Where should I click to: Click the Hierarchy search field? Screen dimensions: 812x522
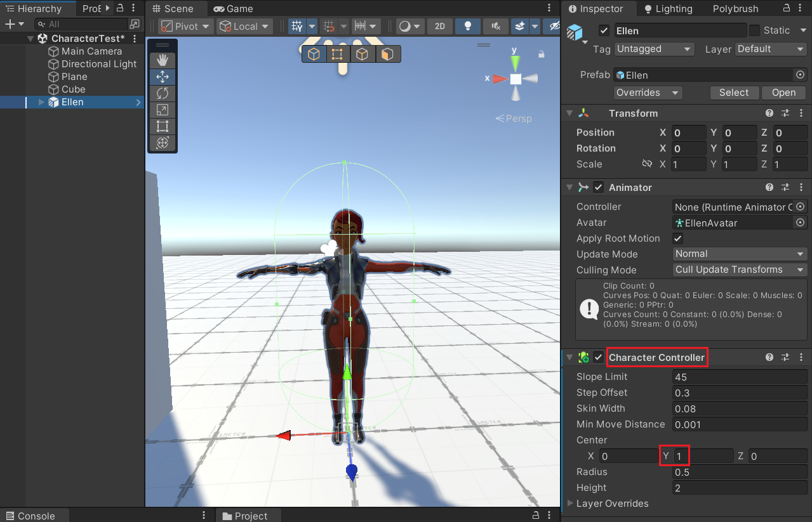tap(83, 24)
